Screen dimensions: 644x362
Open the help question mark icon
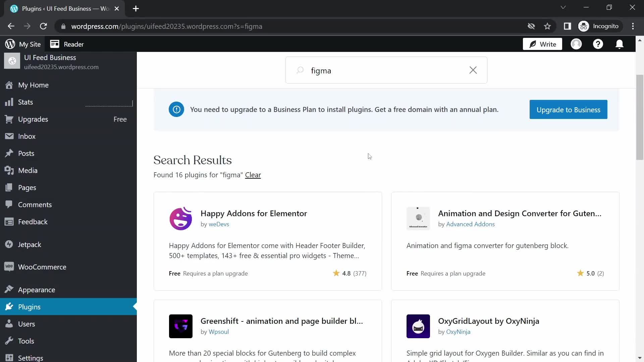tap(598, 44)
